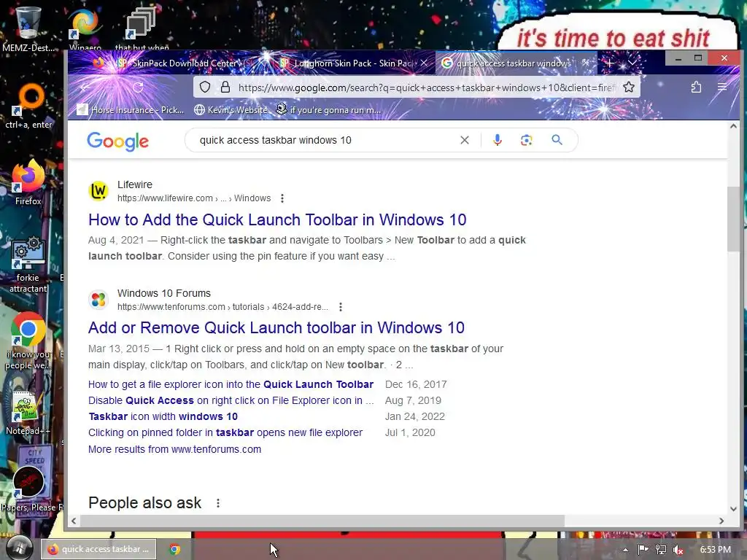Open How to Add Quick Launch Toolbar link
The width and height of the screenshot is (747, 560).
[277, 219]
